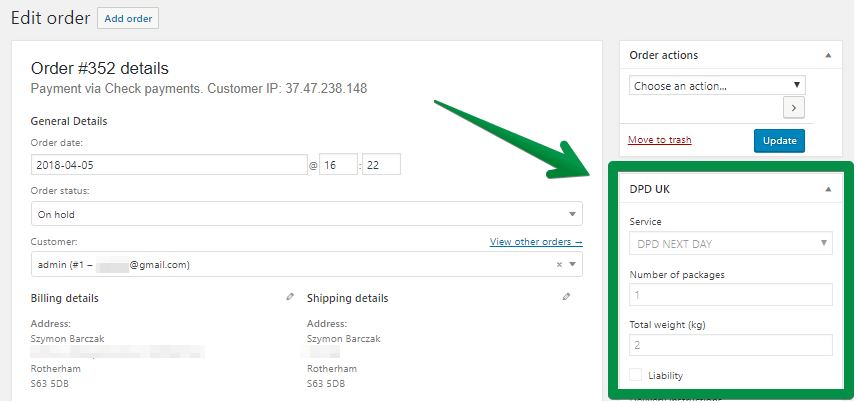Click the Edit order page title
The image size is (859, 403).
pos(50,18)
